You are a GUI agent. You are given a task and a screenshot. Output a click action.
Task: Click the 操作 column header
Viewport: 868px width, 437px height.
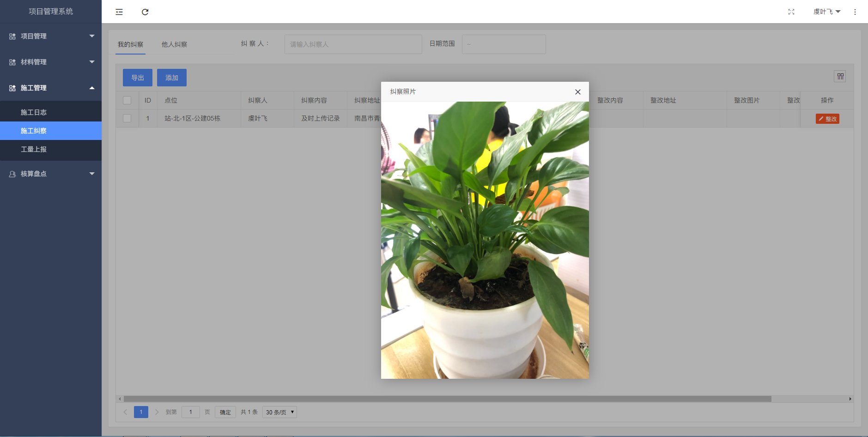coord(827,100)
